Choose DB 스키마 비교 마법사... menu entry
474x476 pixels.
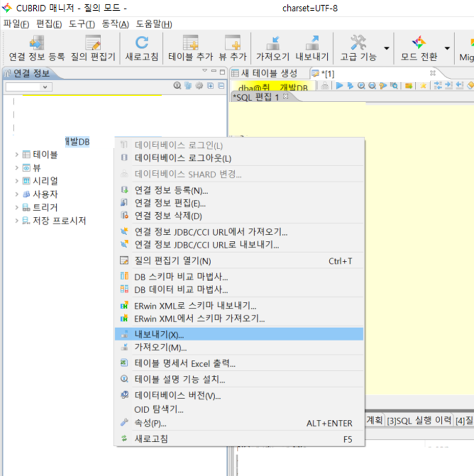click(x=239, y=277)
